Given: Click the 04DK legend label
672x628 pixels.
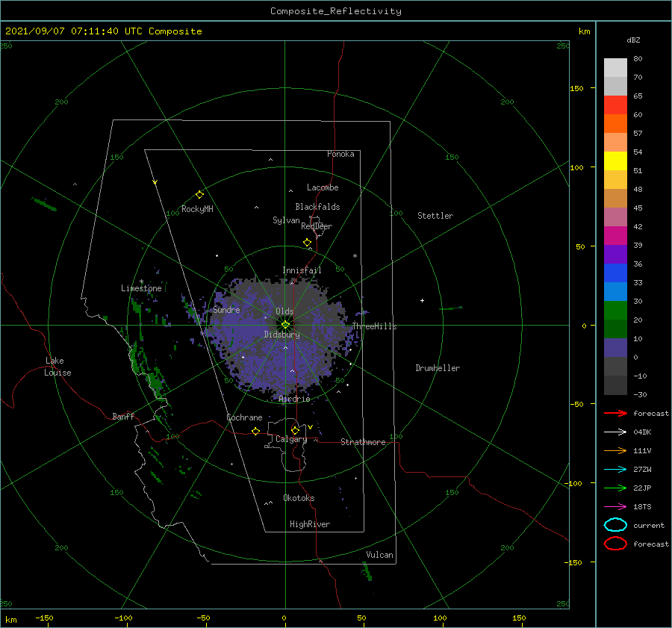Looking at the screenshot, I should pos(642,432).
